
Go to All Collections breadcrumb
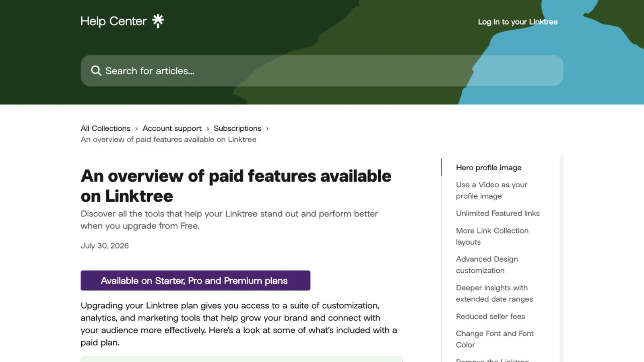tap(105, 128)
